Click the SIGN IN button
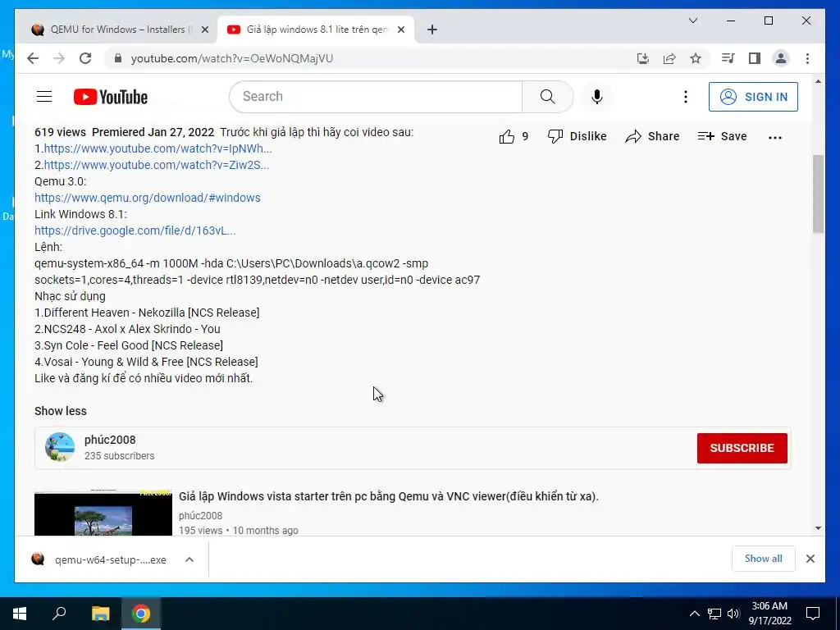840x630 pixels. 753,97
